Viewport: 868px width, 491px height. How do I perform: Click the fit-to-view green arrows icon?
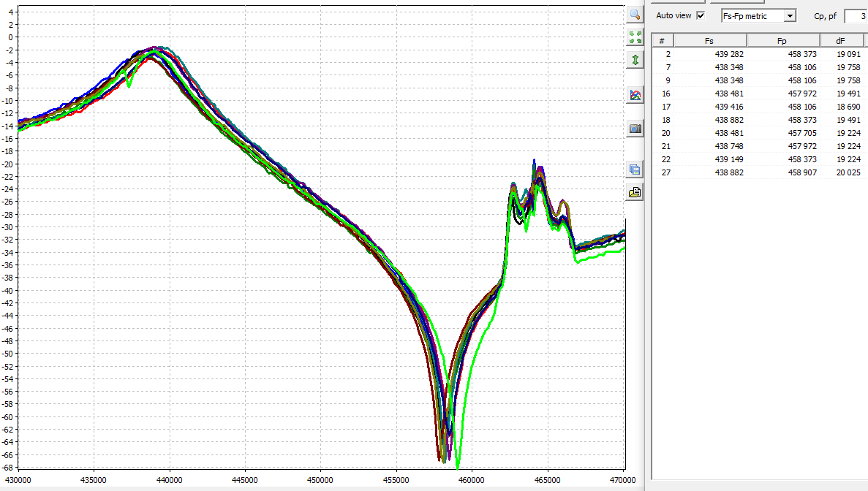[x=635, y=37]
